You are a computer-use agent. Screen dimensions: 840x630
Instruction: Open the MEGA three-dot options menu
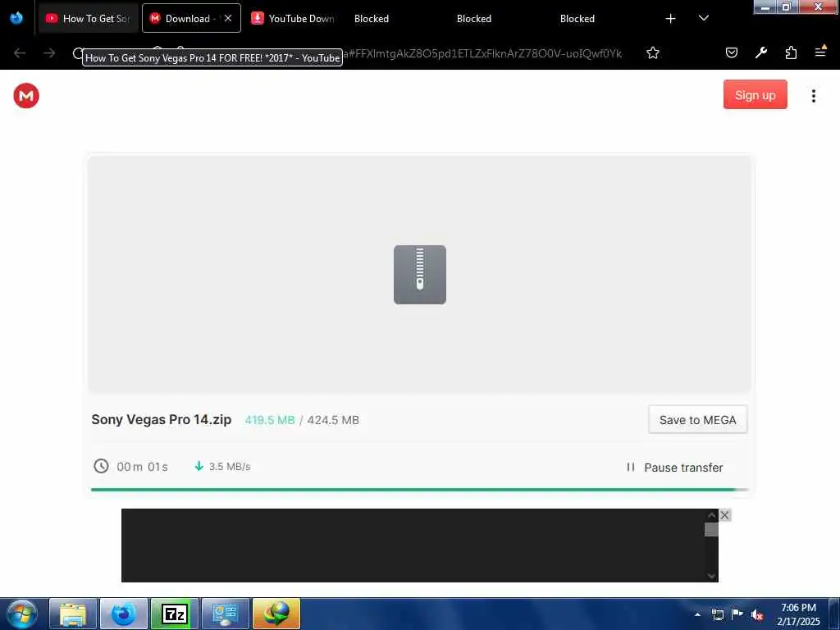click(x=813, y=96)
